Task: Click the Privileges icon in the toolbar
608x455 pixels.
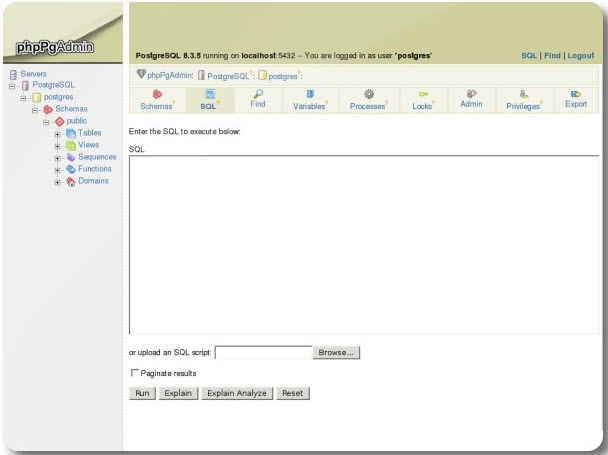Action: click(x=523, y=93)
